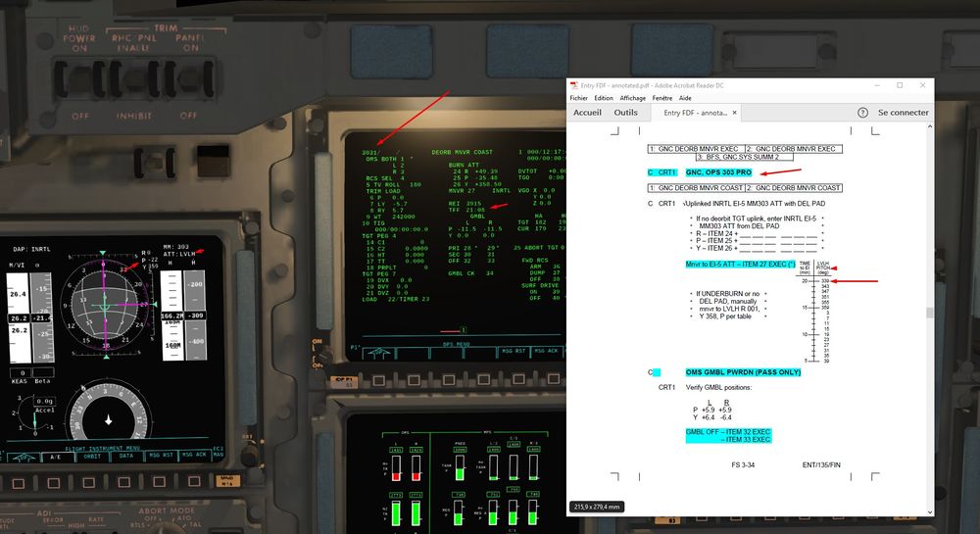
Task: Flip the HUD POWER toggle switch
Action: pos(81,79)
